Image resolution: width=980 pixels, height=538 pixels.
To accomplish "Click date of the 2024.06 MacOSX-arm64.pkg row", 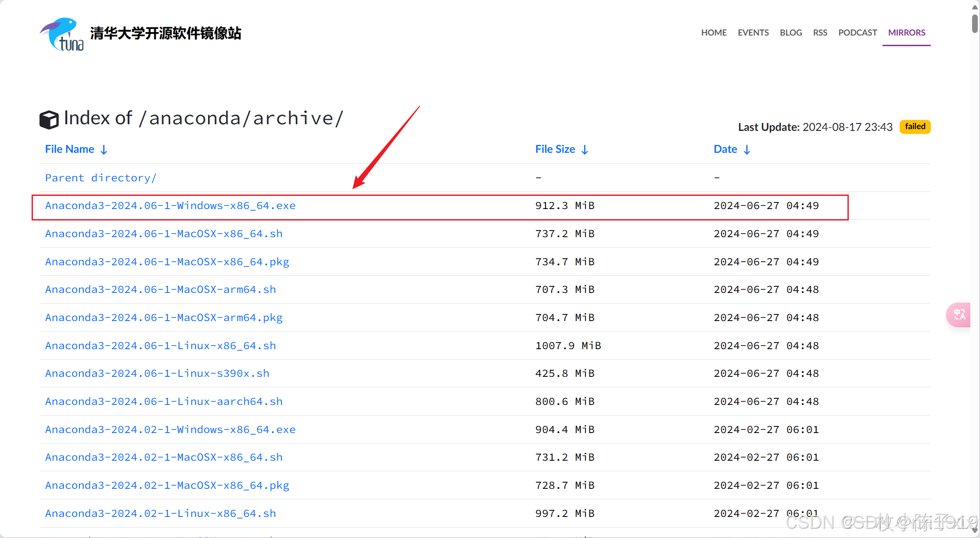I will tap(766, 318).
